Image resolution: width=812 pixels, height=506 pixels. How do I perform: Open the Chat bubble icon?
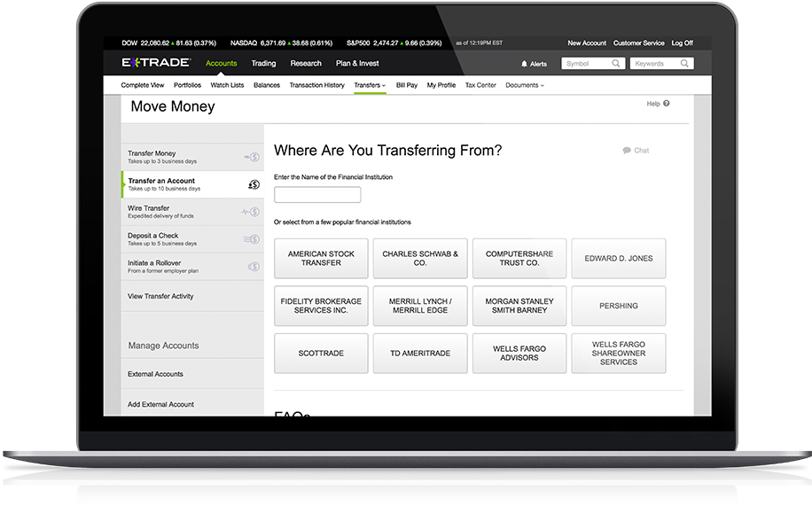point(627,151)
